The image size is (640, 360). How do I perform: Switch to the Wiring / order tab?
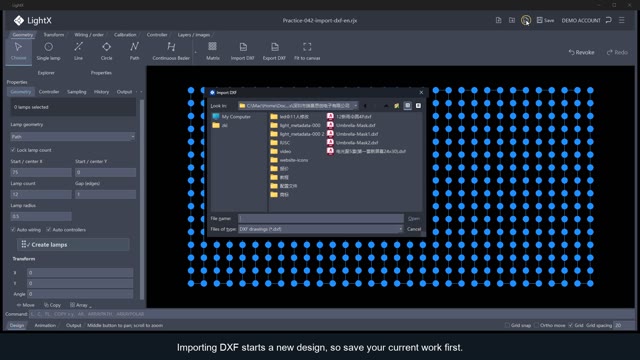coord(89,35)
